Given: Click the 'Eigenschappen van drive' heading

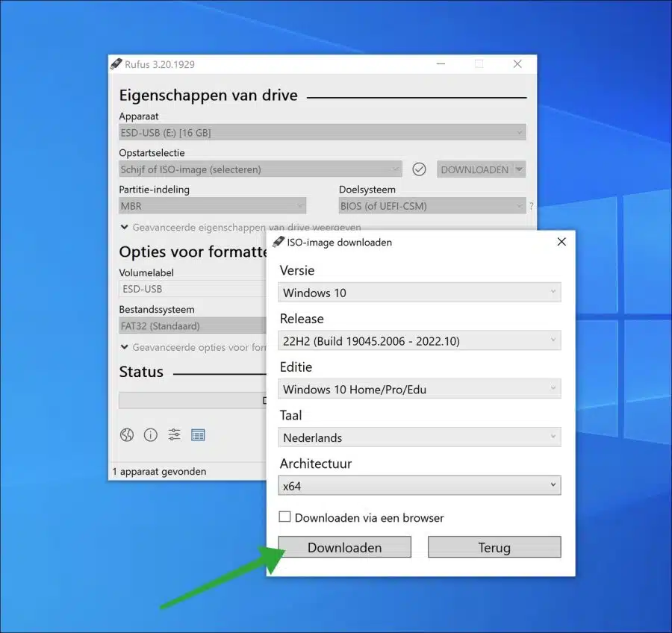Looking at the screenshot, I should click(x=208, y=95).
